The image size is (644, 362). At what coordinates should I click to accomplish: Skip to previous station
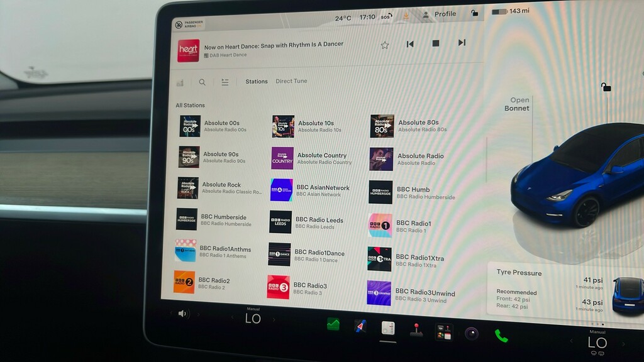click(x=410, y=44)
